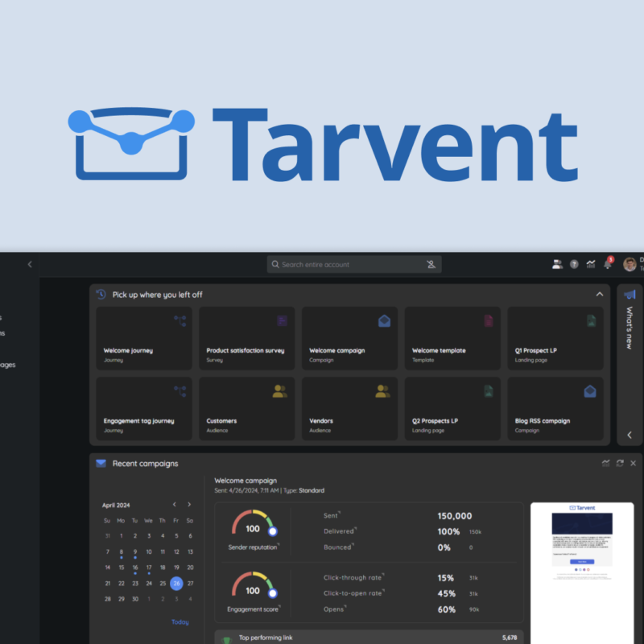Open the Q2 Prospects LP card
Image resolution: width=644 pixels, height=644 pixels.
[x=452, y=409]
